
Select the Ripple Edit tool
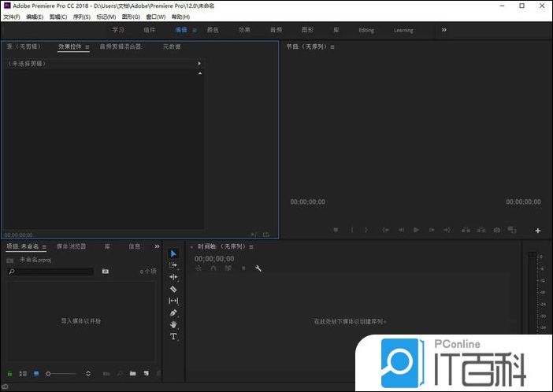pos(173,277)
